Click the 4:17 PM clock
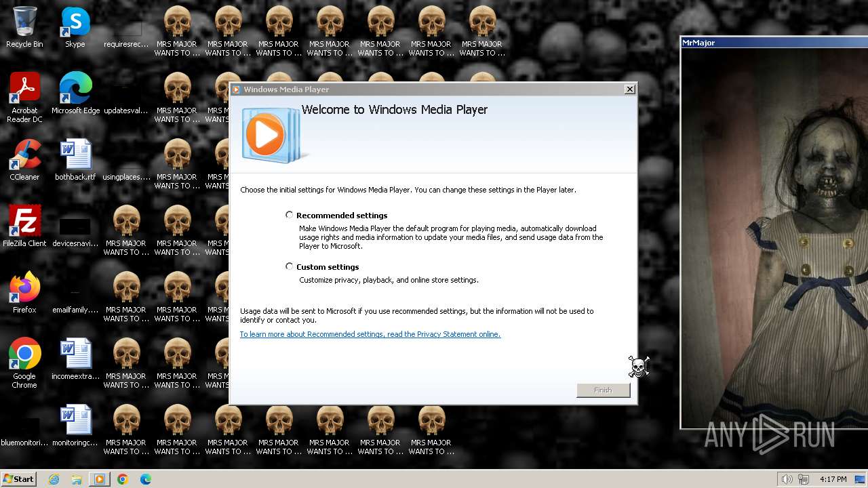Image resolution: width=868 pixels, height=488 pixels. click(x=833, y=479)
